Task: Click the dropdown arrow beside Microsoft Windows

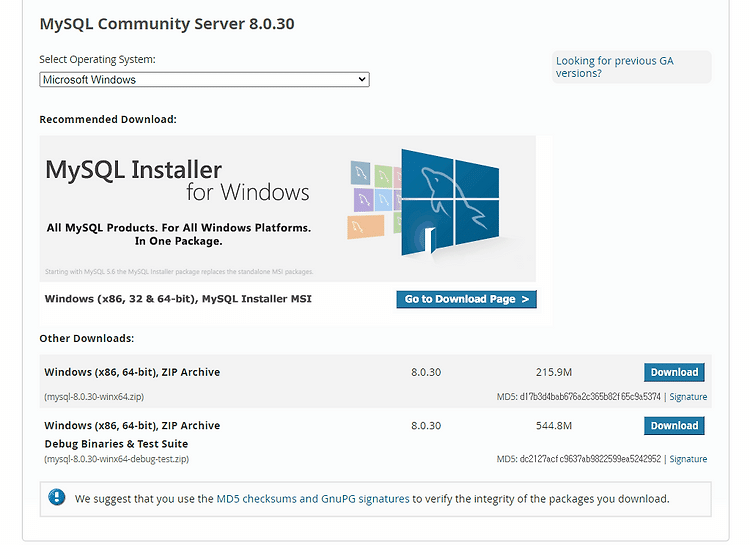Action: [x=362, y=79]
